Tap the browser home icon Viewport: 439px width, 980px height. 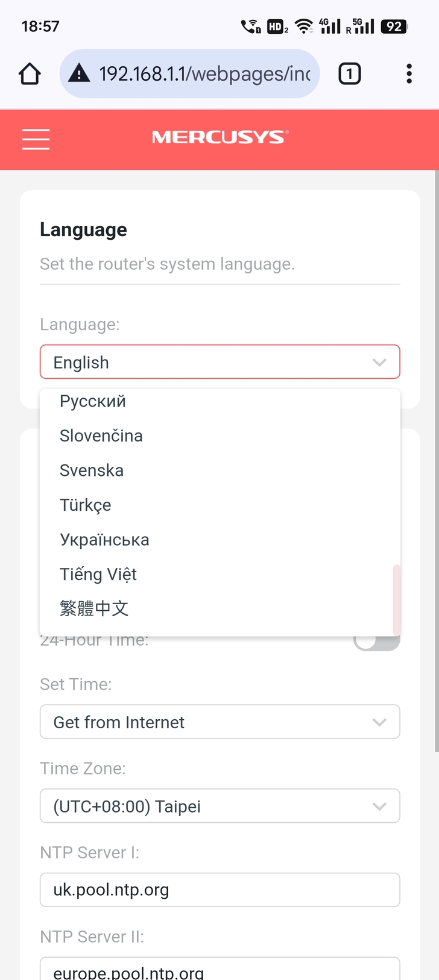[30, 74]
